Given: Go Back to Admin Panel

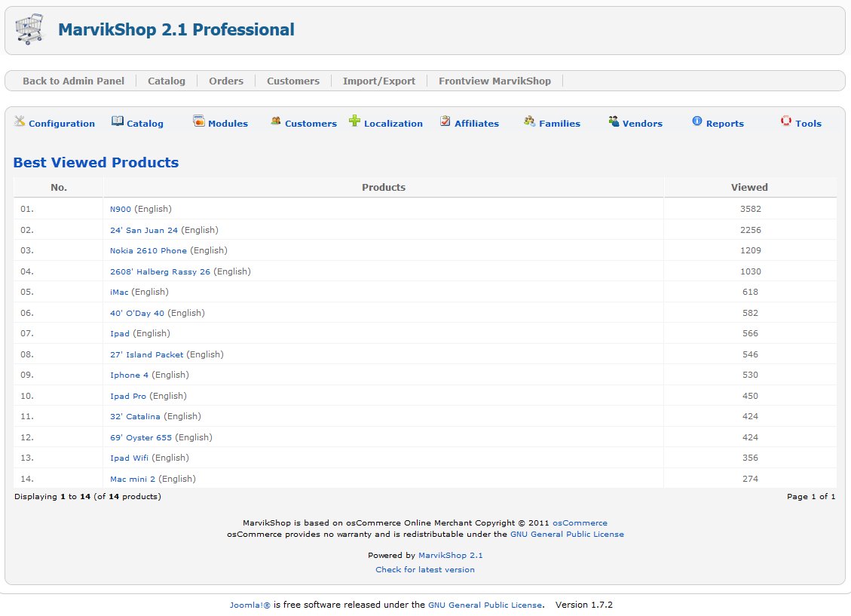Looking at the screenshot, I should click(x=73, y=81).
